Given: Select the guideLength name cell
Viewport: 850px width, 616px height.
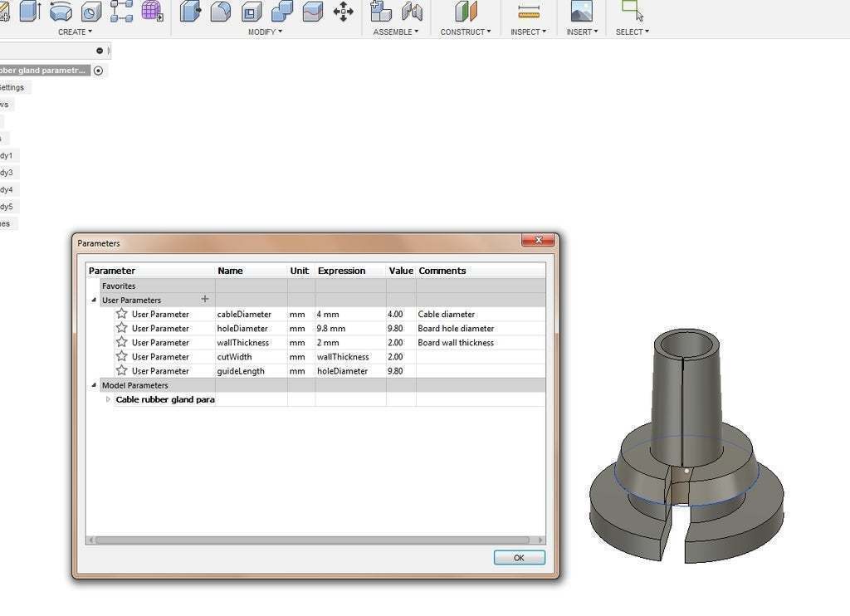Looking at the screenshot, I should 251,370.
